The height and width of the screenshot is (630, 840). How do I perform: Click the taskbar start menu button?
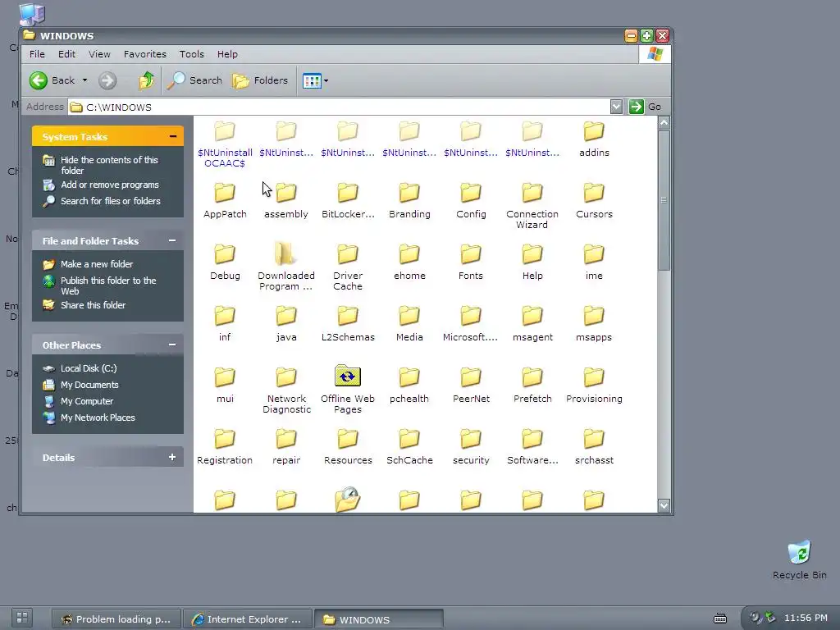[21, 617]
